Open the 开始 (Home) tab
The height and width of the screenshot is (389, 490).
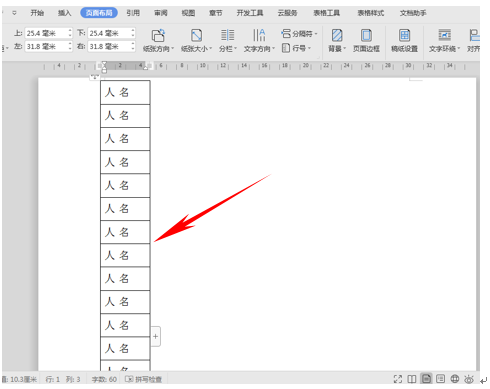tap(37, 13)
